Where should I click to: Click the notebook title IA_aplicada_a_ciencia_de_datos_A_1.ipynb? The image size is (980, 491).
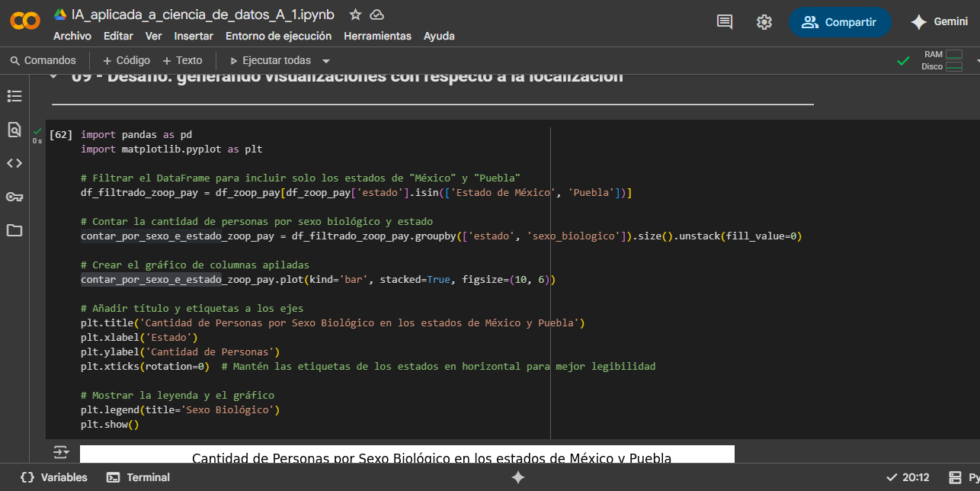[x=203, y=14]
